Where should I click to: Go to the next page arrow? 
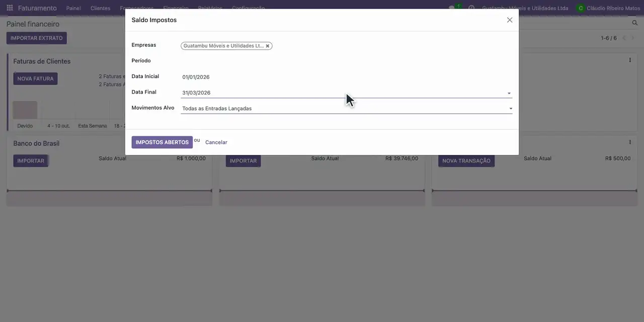(633, 38)
